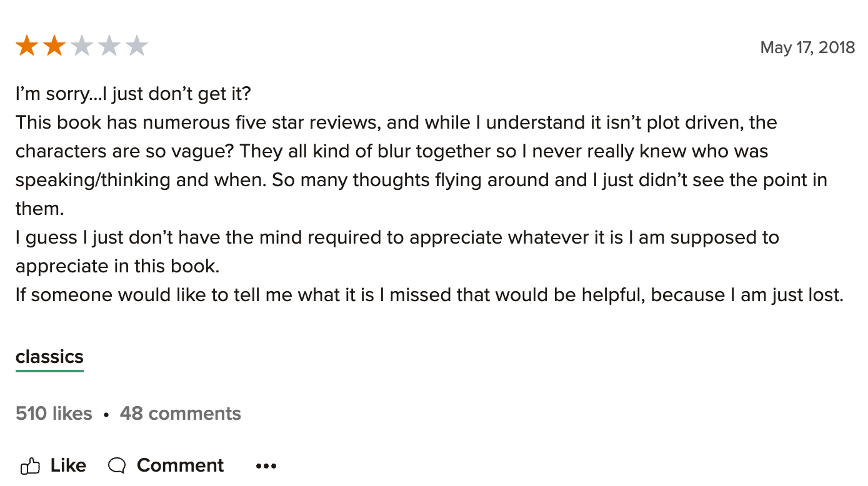Click the speech bubble Comment icon
The width and height of the screenshot is (868, 486).
tap(117, 465)
